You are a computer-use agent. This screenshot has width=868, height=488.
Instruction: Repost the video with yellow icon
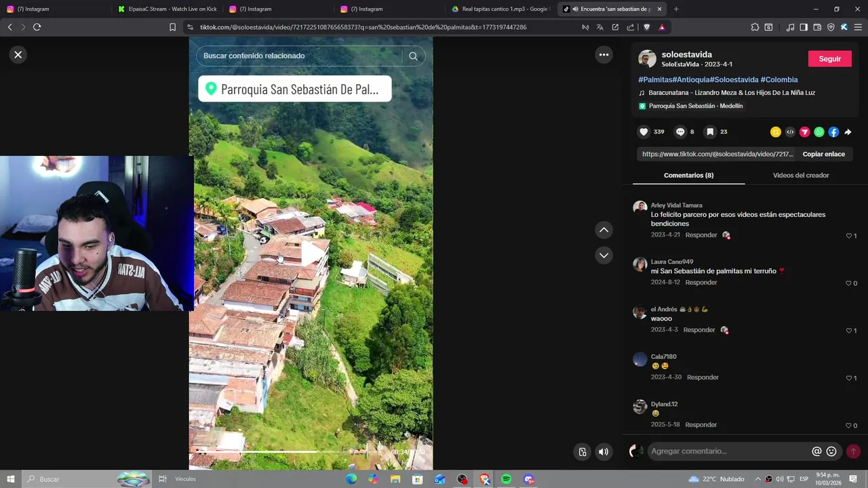pos(775,132)
